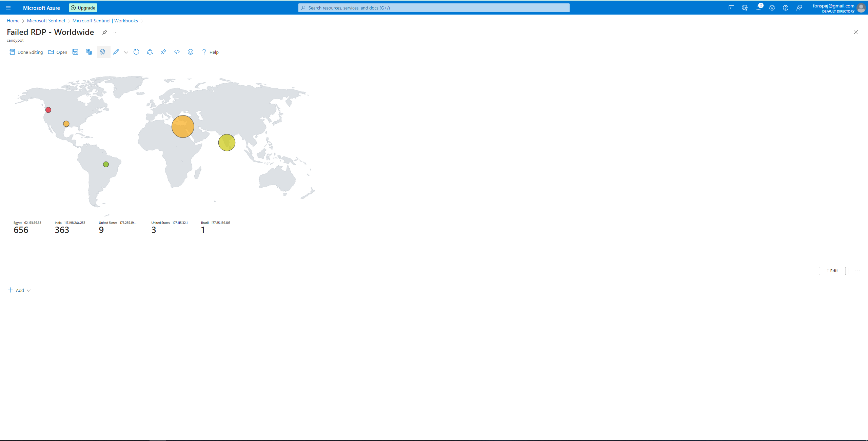Image resolution: width=868 pixels, height=441 pixels.
Task: Open Cloud Shell icon
Action: [731, 8]
